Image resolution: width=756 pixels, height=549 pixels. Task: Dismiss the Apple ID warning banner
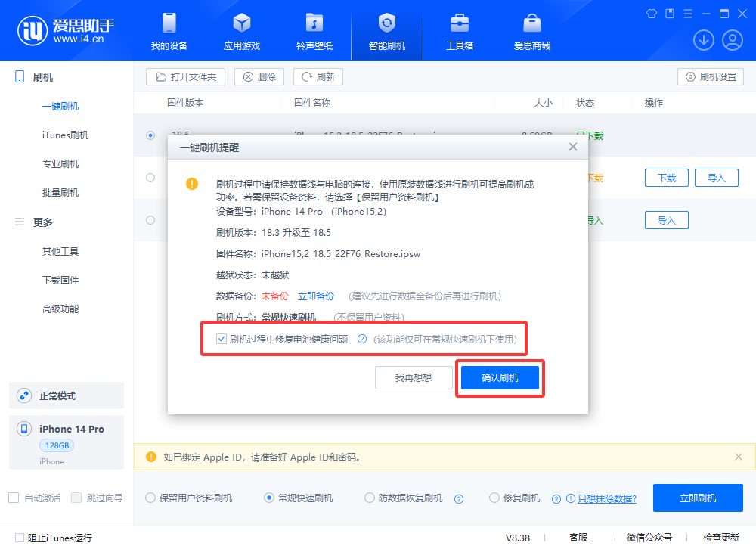739,457
